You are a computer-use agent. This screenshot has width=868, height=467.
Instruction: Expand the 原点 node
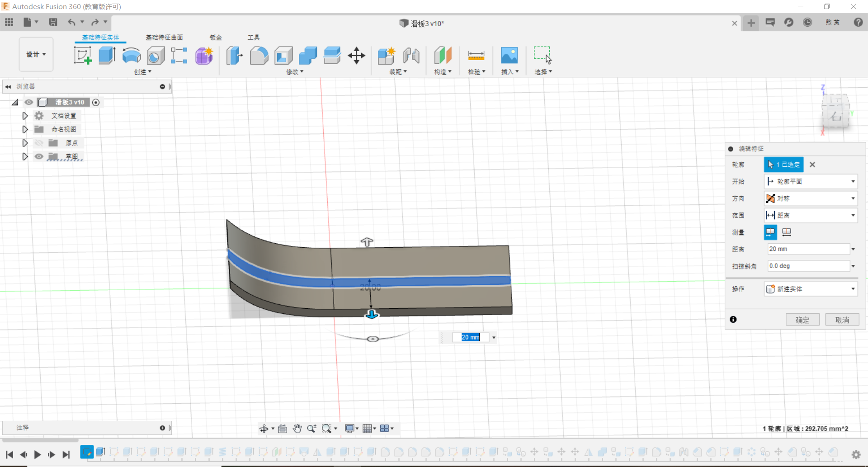click(x=25, y=143)
